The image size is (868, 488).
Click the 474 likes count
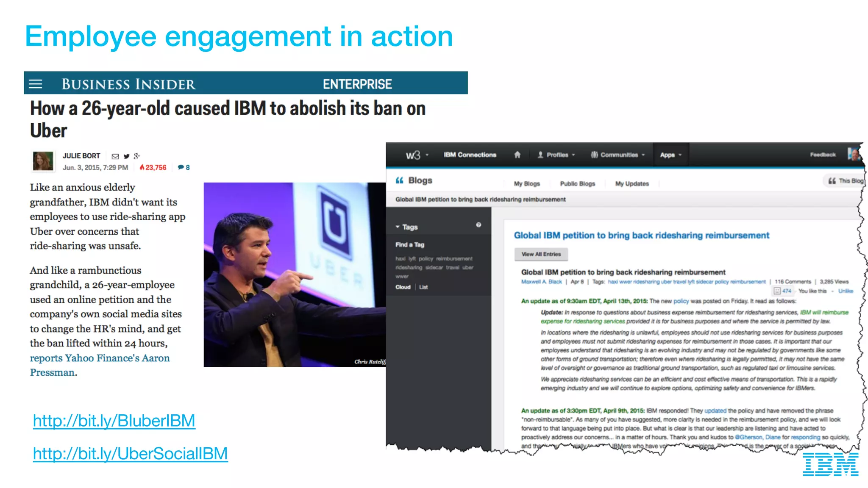coord(787,291)
